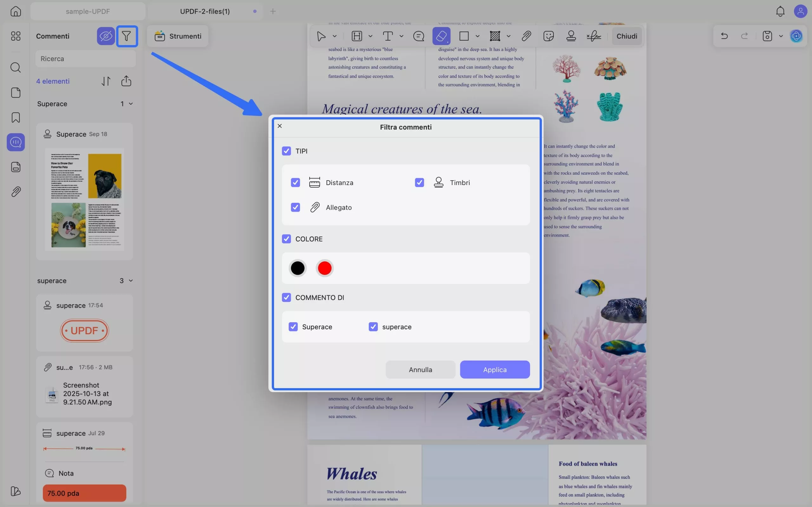Viewport: 812px width, 507px height.
Task: Select the eraser tool in toolbar
Action: tap(441, 36)
